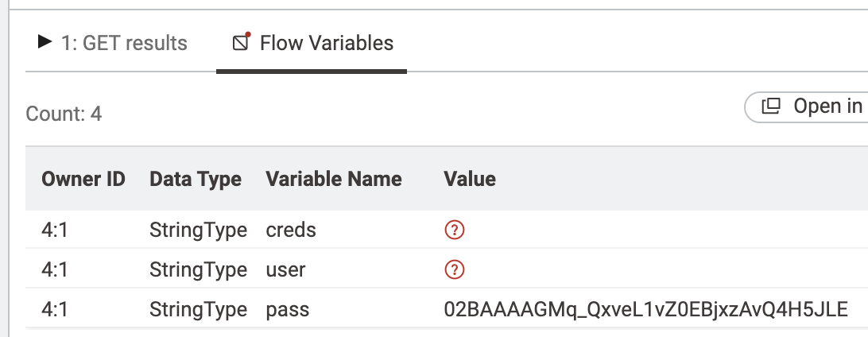
Task: Click the pass value starting with 02BAAAAGMq
Action: [645, 308]
